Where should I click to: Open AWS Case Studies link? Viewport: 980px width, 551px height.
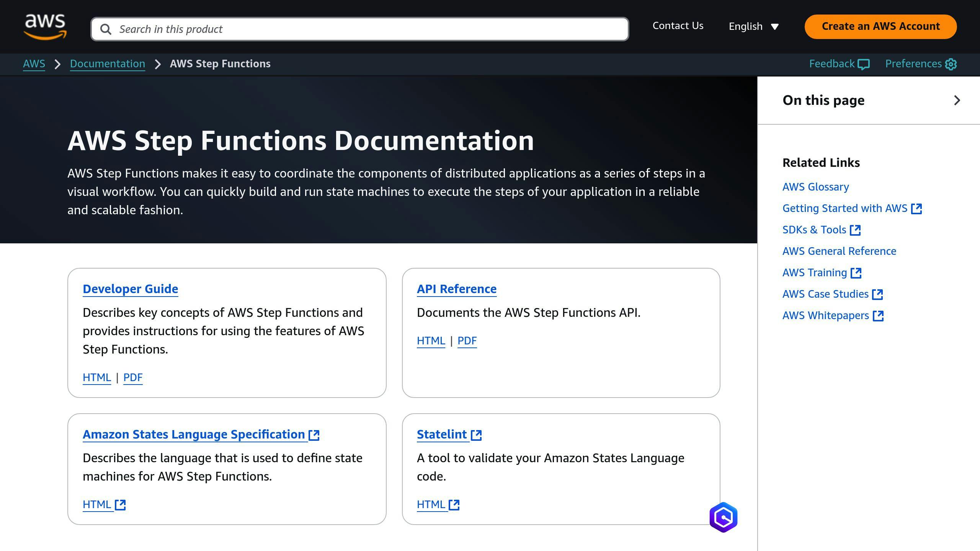[x=833, y=294]
